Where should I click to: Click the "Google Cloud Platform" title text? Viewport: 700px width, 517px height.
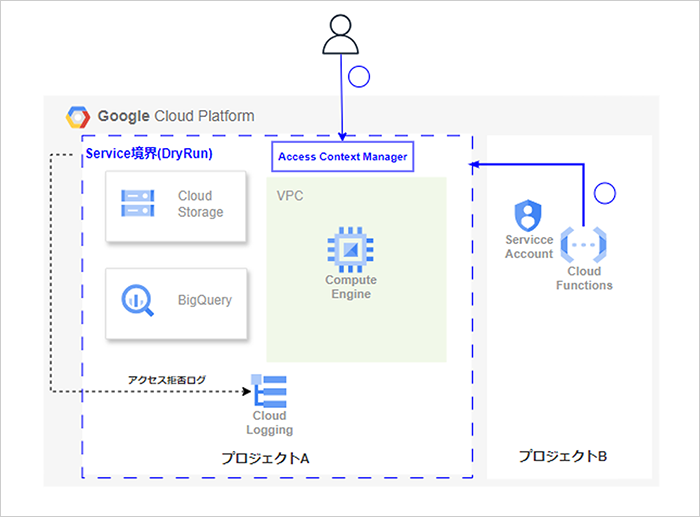[176, 116]
